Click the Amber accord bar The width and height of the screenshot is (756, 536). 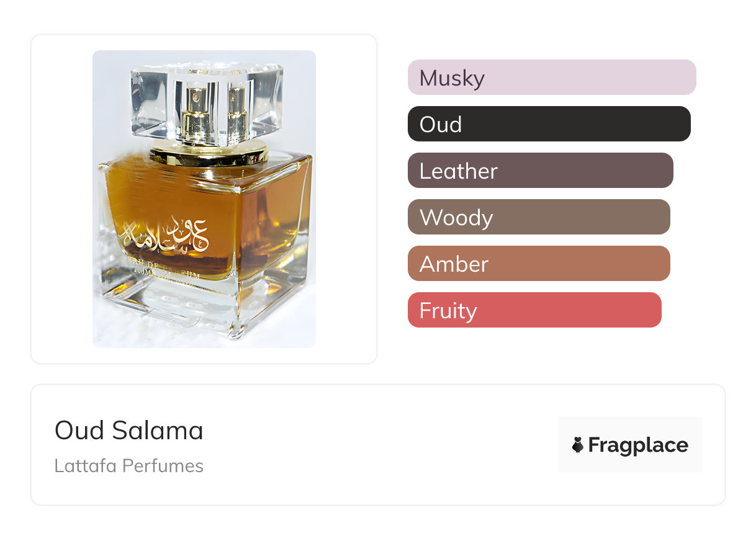coord(539,264)
